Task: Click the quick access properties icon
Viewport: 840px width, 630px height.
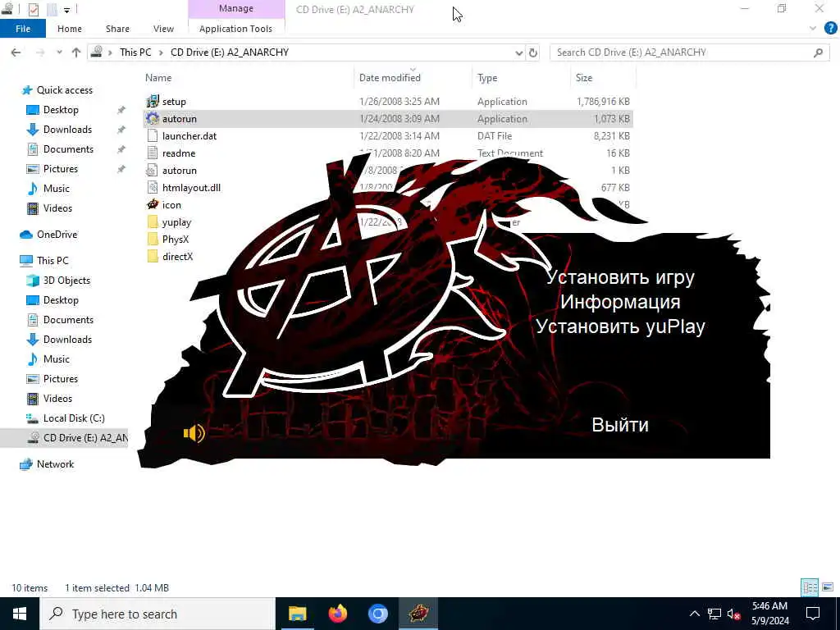Action: [x=33, y=10]
